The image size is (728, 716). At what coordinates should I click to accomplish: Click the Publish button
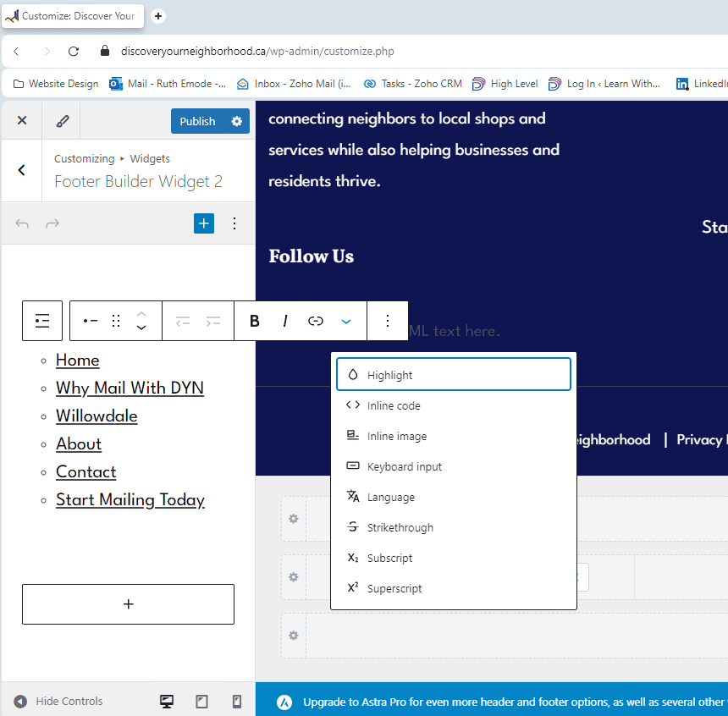197,121
